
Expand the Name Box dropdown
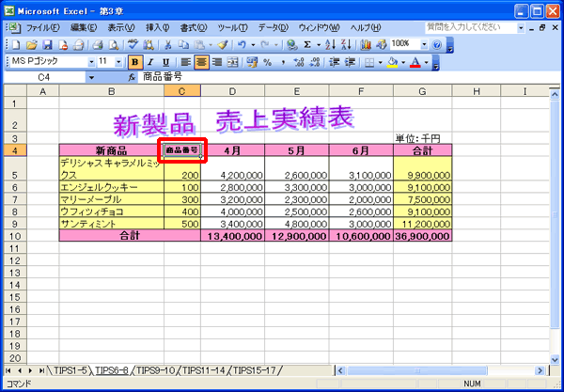pyautogui.click(x=91, y=77)
